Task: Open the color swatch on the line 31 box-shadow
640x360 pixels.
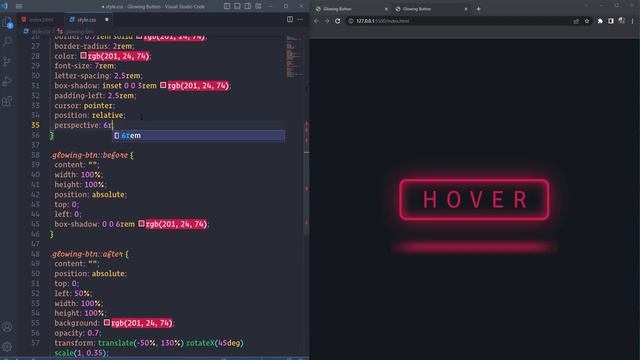Action: click(163, 85)
